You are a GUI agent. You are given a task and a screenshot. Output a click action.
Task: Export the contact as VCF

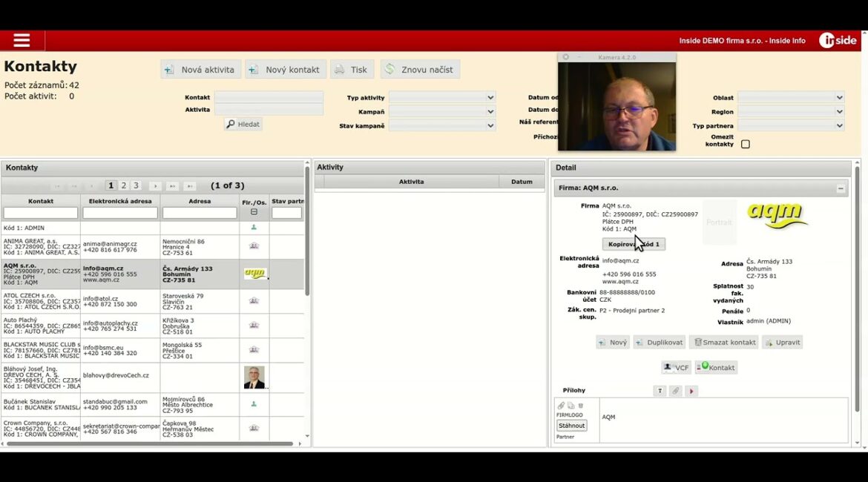tap(676, 367)
